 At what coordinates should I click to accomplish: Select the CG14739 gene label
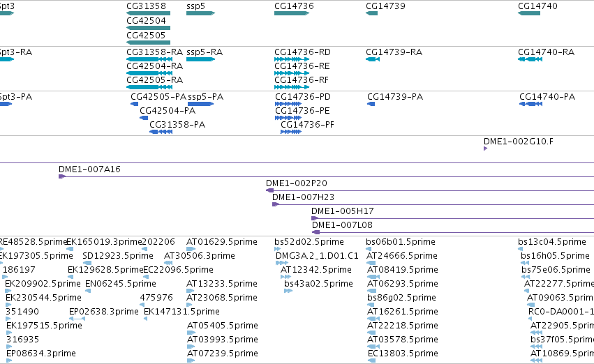coord(385,6)
